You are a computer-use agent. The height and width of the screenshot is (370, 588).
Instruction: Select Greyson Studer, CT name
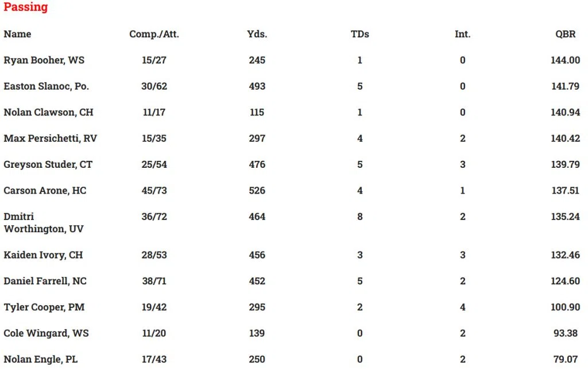pos(48,164)
